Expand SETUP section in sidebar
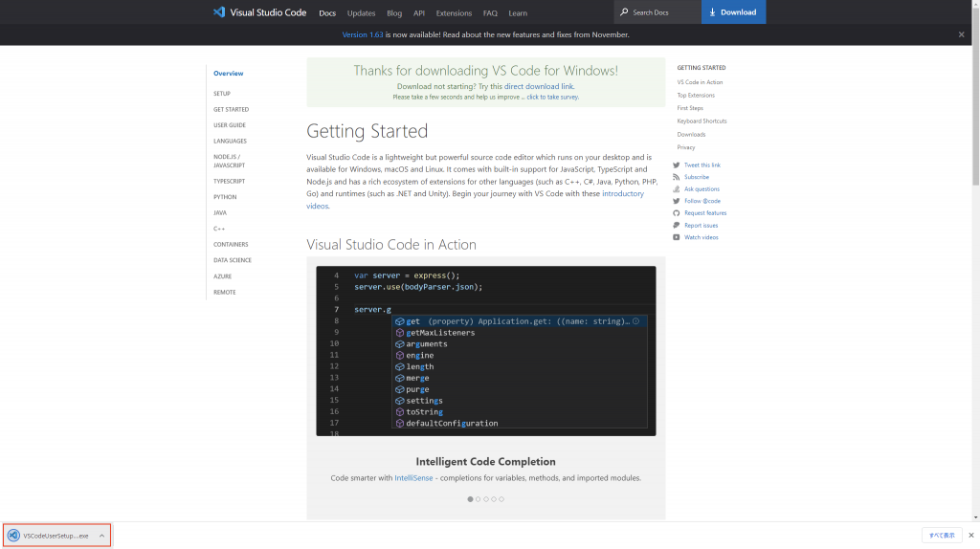 [222, 93]
